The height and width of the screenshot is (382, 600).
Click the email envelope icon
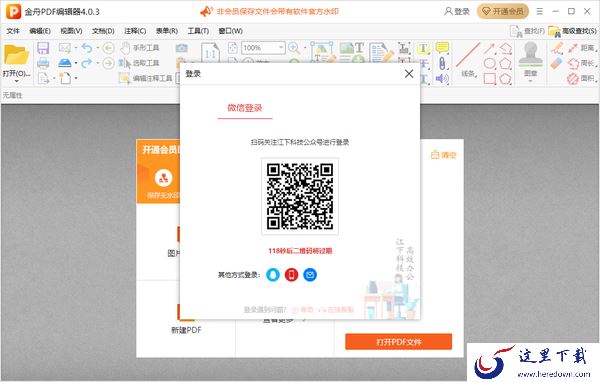coord(64,48)
